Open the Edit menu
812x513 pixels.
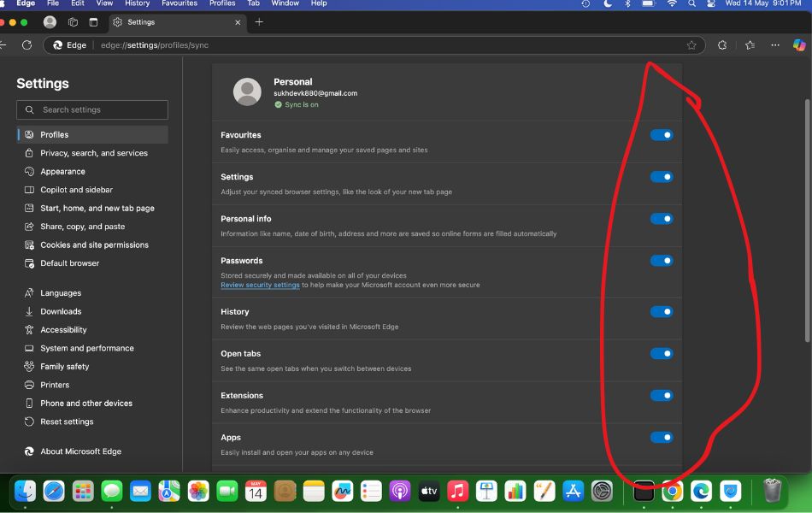point(78,3)
